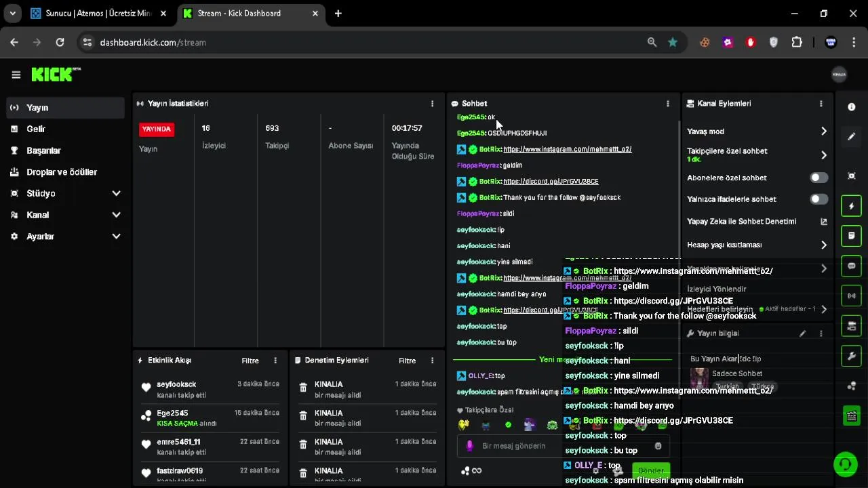868x488 pixels.
Task: Go to Gelir in the sidebar
Action: 65,129
